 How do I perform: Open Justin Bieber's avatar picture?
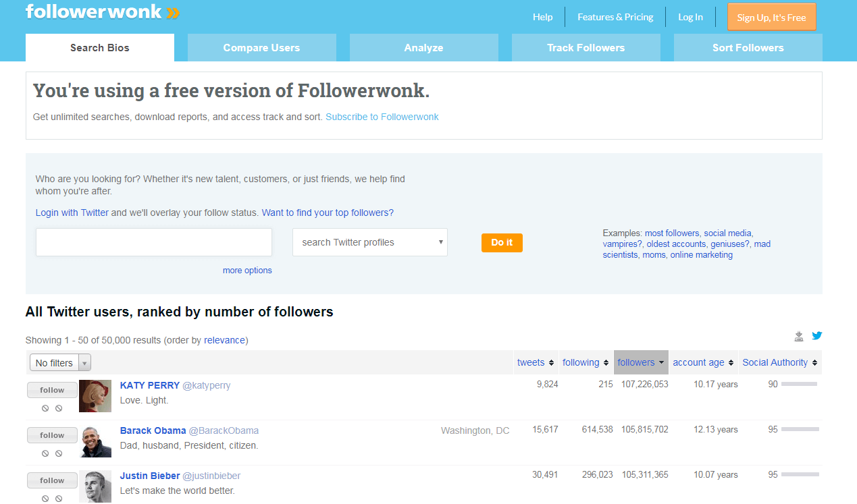(95, 486)
